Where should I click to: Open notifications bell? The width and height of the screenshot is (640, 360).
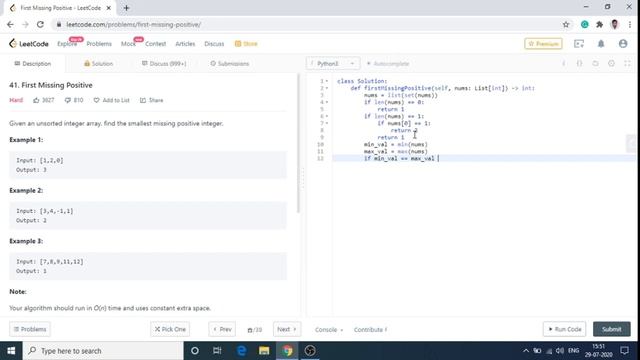[601, 44]
